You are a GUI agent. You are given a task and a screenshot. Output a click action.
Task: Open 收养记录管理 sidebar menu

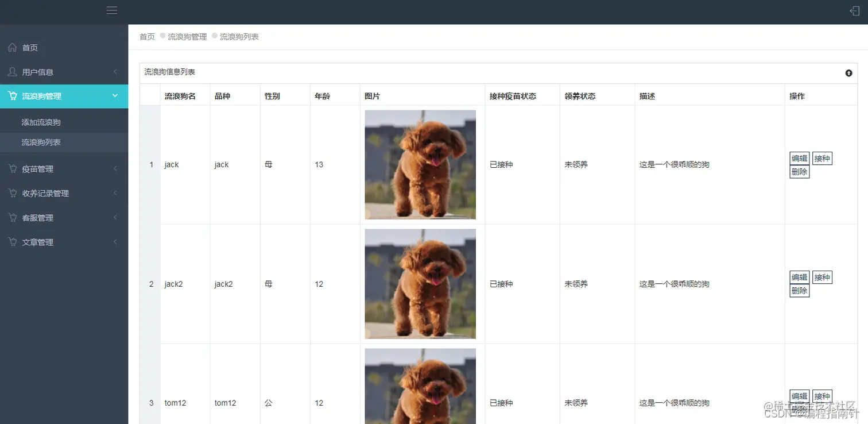pos(64,193)
